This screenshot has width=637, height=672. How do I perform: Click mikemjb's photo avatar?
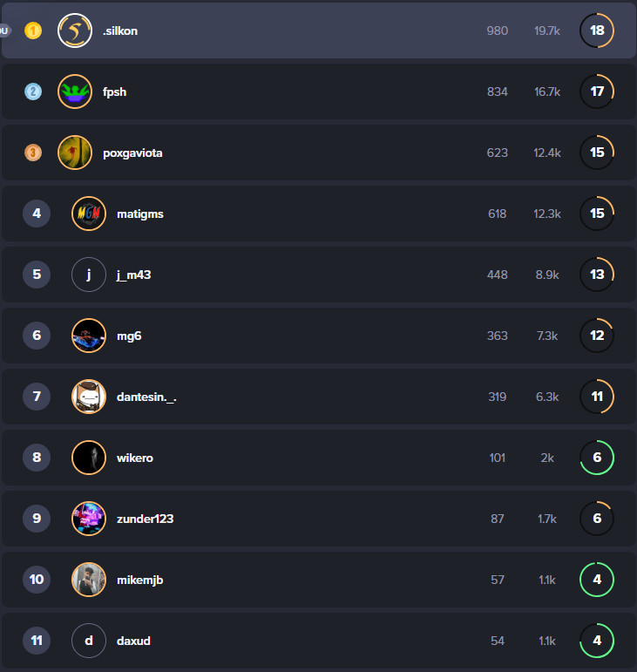point(89,580)
